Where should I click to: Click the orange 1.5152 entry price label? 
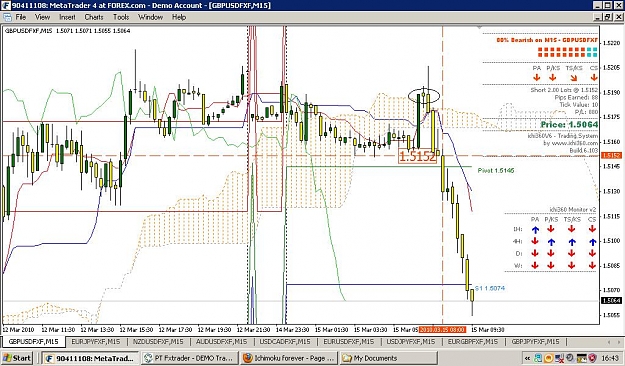[417, 156]
